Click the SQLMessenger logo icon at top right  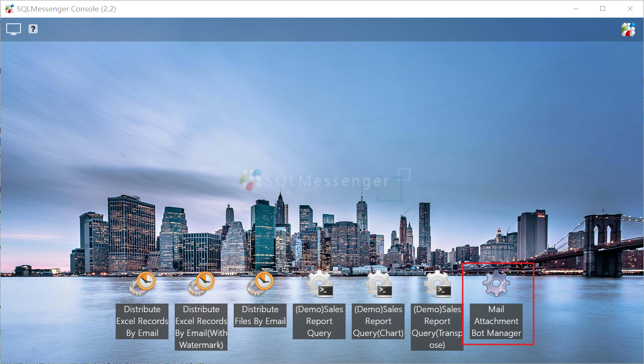pyautogui.click(x=628, y=30)
